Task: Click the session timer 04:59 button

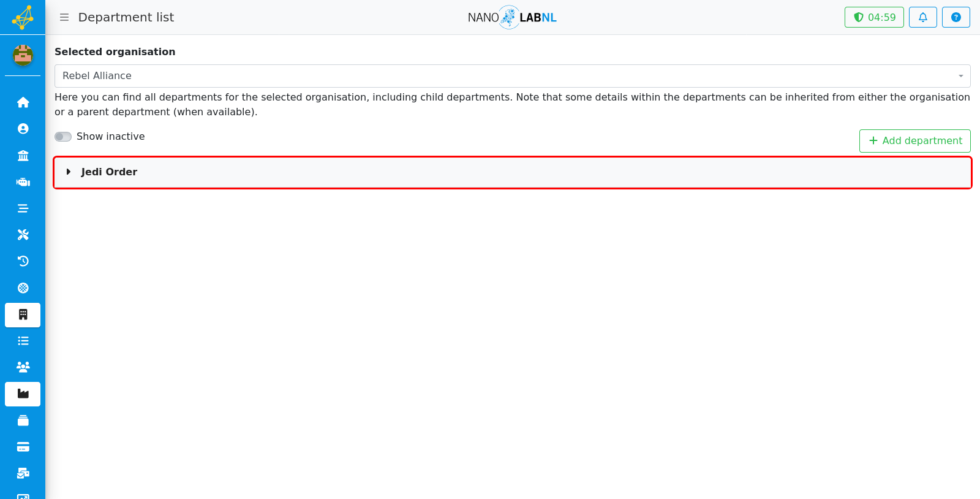Action: pos(874,17)
